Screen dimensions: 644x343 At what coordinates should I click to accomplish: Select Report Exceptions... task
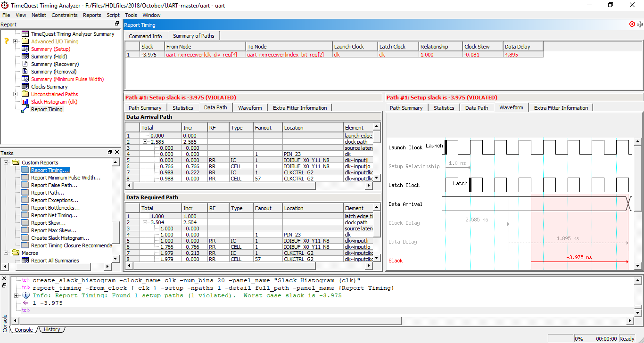pos(55,200)
